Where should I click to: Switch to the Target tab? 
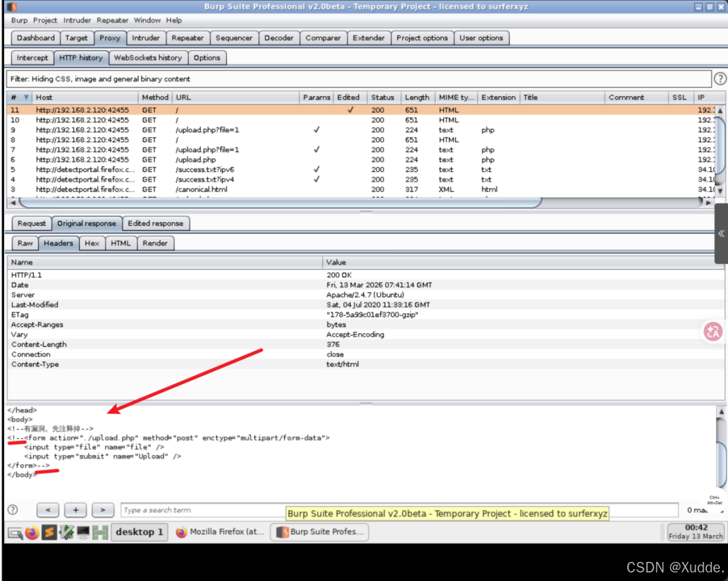tap(76, 38)
